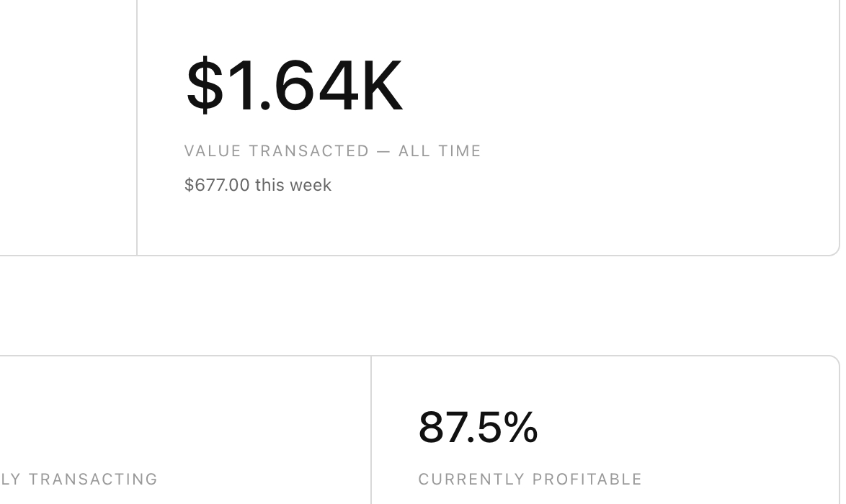The height and width of the screenshot is (504, 846).
Task: Click the gap between the two card rows
Action: 418,306
